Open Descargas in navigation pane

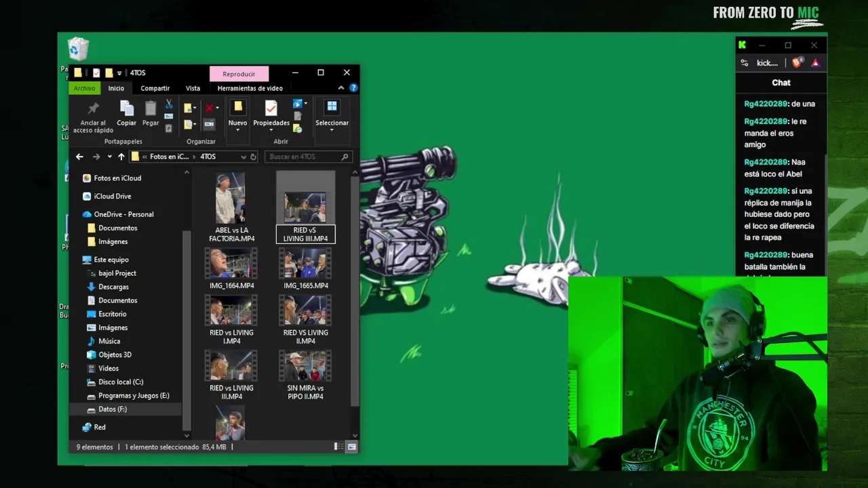click(113, 287)
